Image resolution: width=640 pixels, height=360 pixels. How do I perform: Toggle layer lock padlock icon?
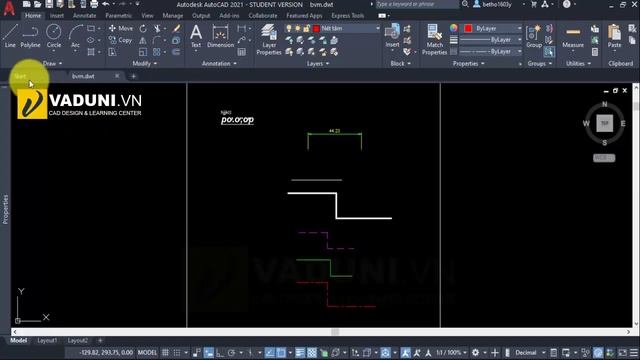coord(306,28)
